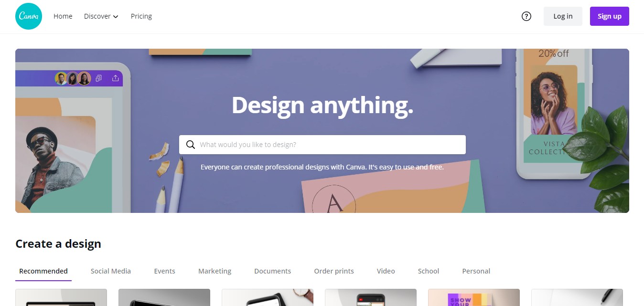Switch to the Events tab

(x=164, y=271)
